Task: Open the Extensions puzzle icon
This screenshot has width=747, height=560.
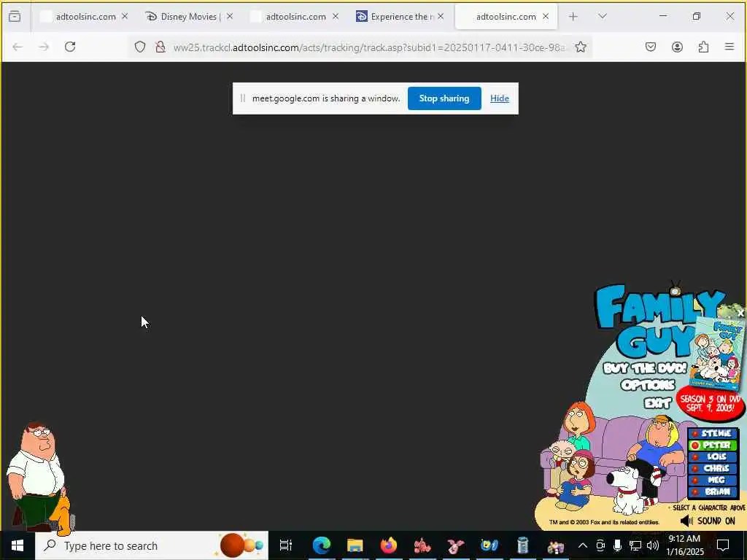Action: [703, 47]
